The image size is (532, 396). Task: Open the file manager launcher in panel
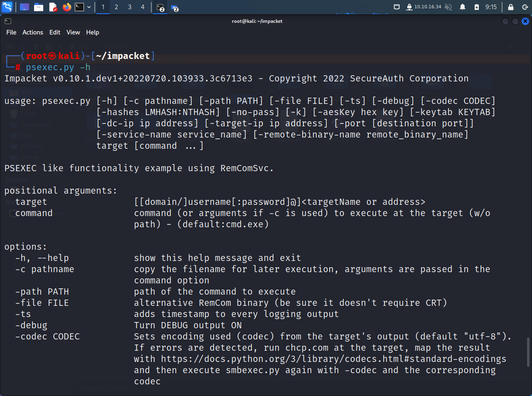coord(39,7)
